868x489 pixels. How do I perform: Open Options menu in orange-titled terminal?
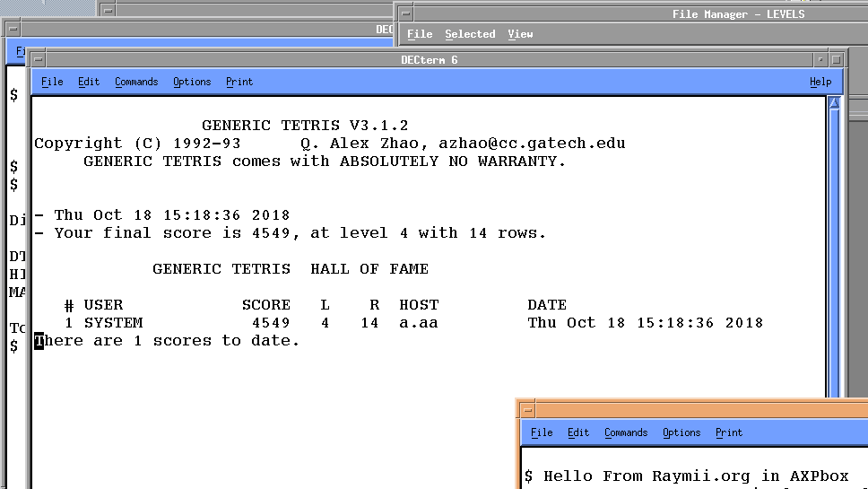coord(681,432)
